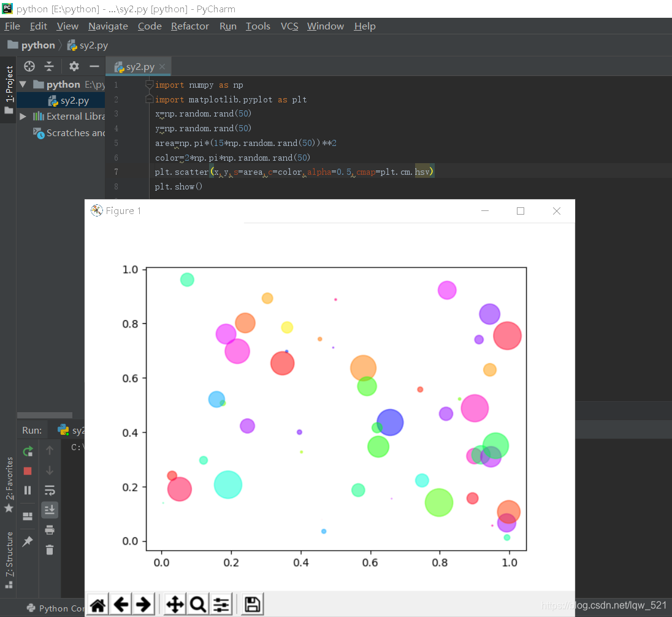Stop the running process red square
The image size is (672, 617).
(x=28, y=471)
